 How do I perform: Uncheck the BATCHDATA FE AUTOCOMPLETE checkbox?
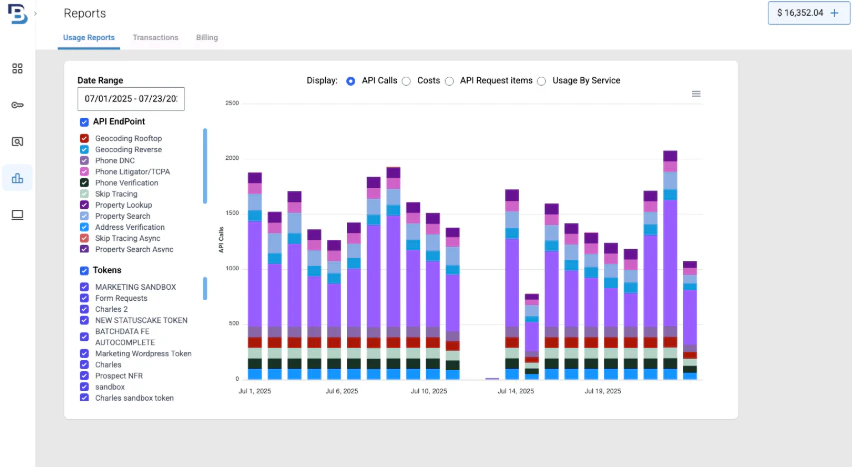click(84, 337)
